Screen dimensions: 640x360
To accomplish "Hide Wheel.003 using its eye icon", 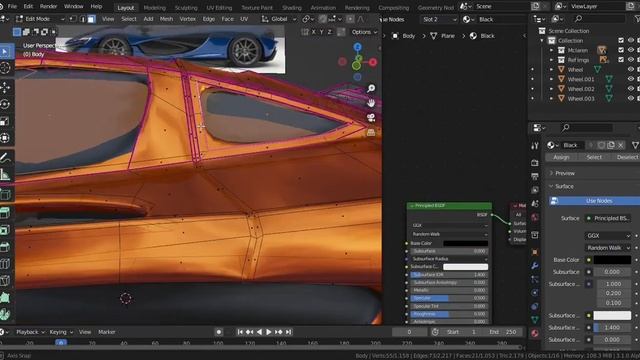I will (631, 98).
